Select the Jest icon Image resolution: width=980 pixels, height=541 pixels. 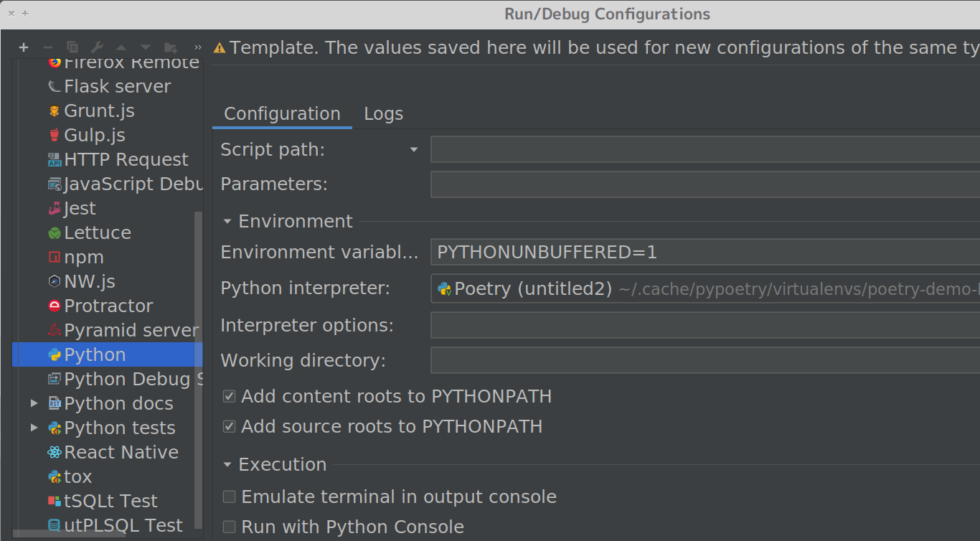point(55,208)
